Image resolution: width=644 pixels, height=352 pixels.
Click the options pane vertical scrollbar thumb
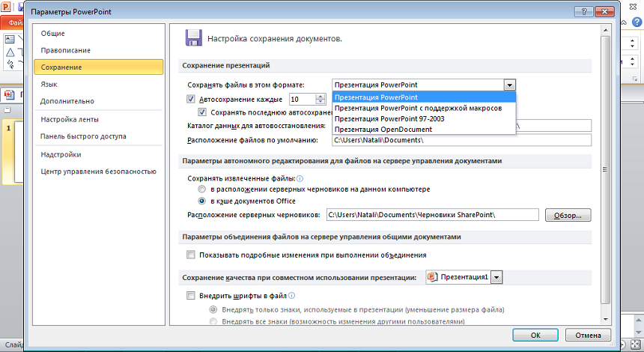click(605, 169)
